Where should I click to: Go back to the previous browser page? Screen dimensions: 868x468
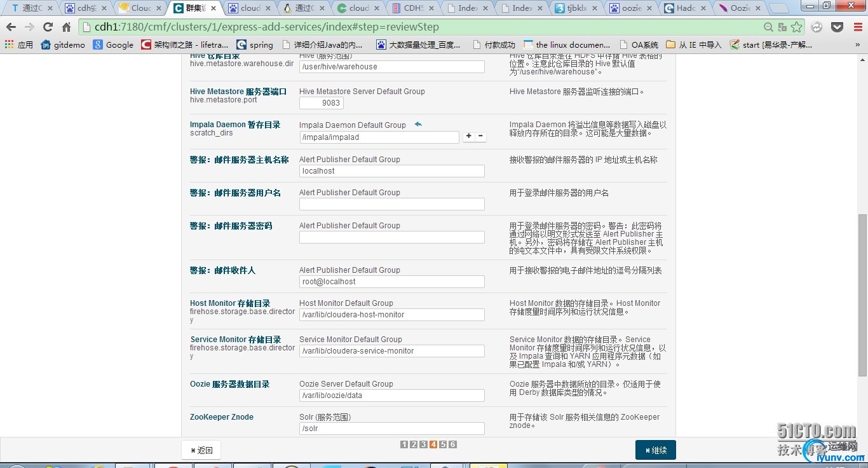coord(11,27)
